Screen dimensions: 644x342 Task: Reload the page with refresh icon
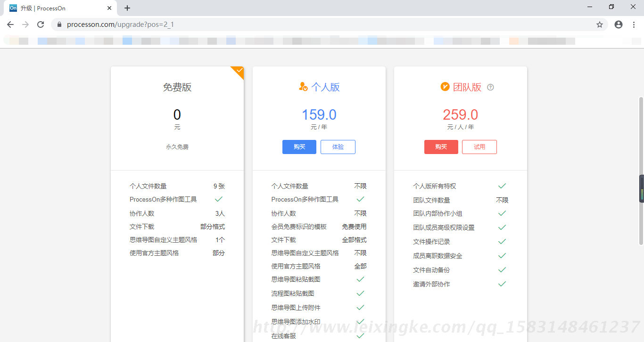click(41, 24)
